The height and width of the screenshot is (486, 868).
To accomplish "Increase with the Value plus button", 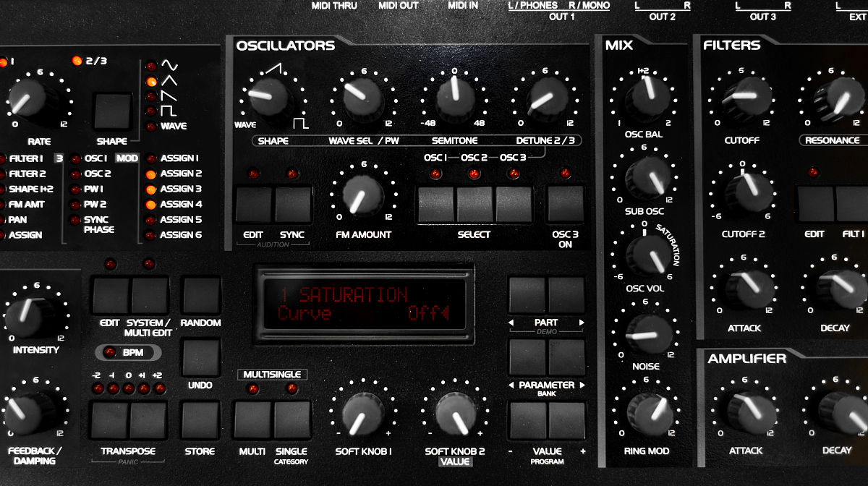I will point(566,420).
